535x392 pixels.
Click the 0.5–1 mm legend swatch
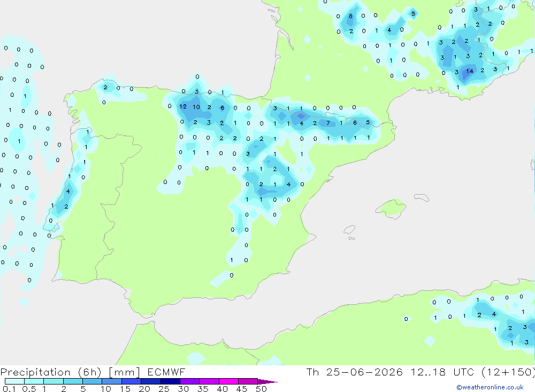click(x=34, y=381)
